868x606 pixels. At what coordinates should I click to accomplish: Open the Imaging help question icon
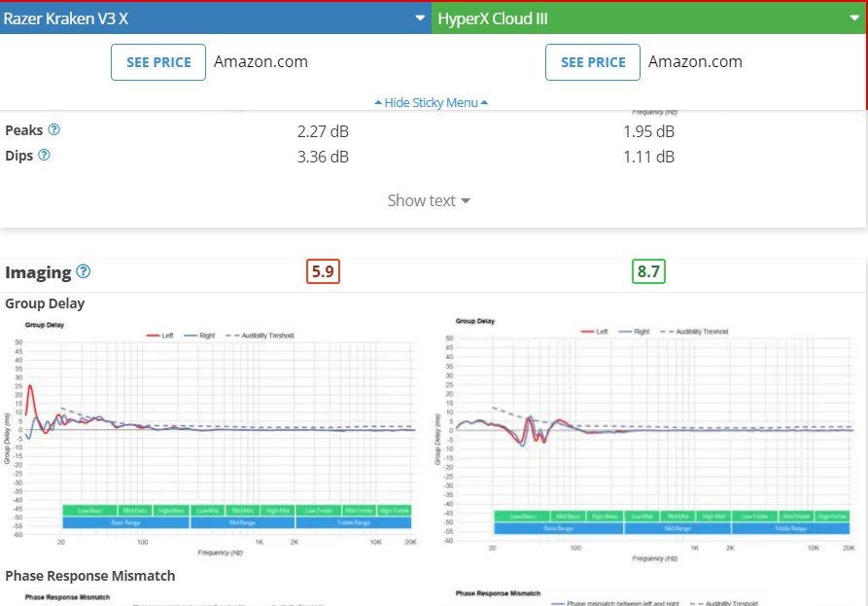click(x=83, y=271)
